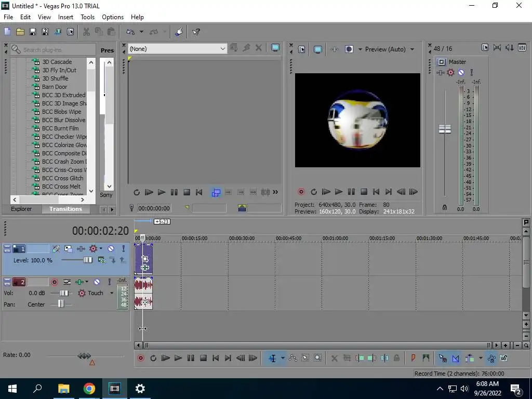Viewport: 532px width, 399px height.
Task: Open Google Chrome from taskbar
Action: tap(89, 389)
